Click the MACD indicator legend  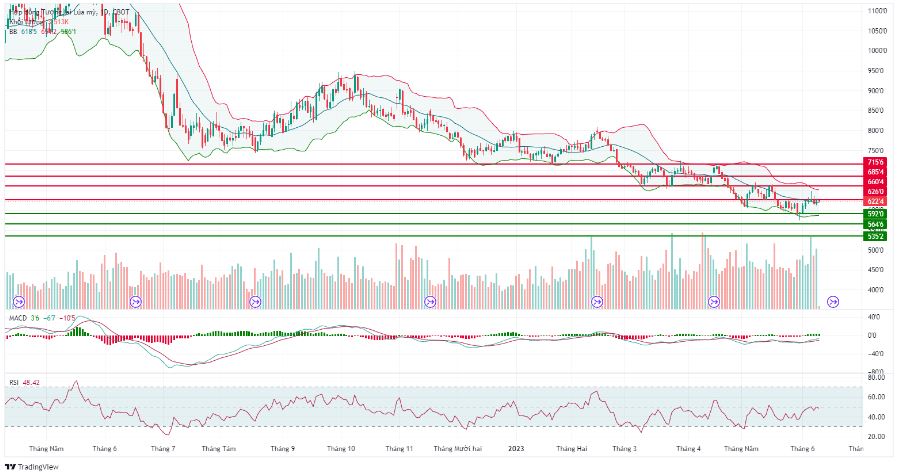[x=42, y=318]
